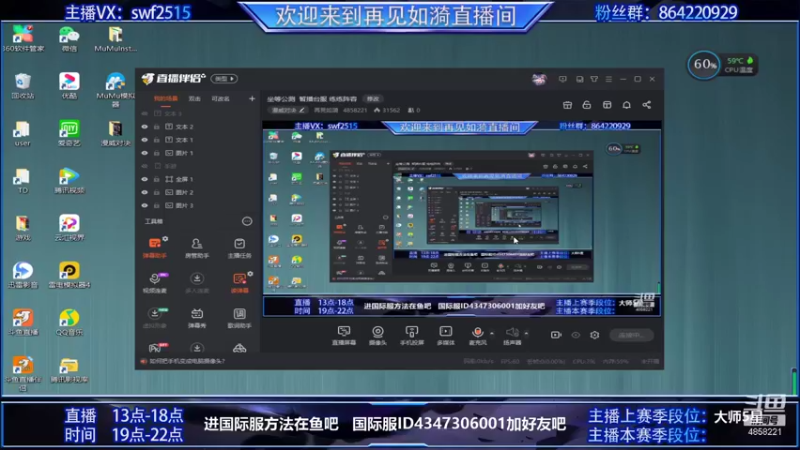The width and height of the screenshot is (800, 450).
Task: Toggle visibility eye of 文本 2 layer
Action: (x=144, y=127)
